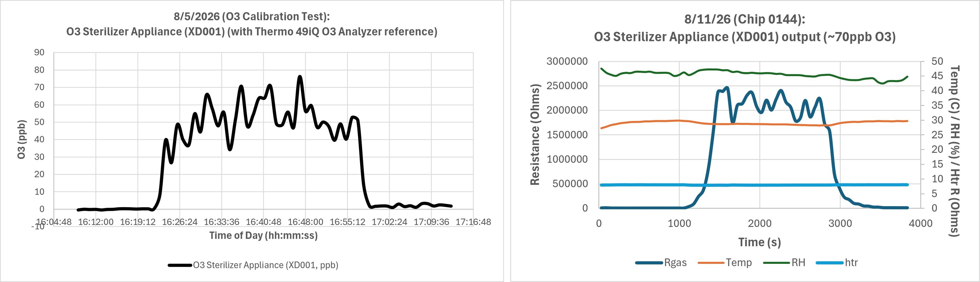Image resolution: width=980 pixels, height=282 pixels.
Task: Click the "1000" label on the Time (s) axis
Action: pyautogui.click(x=679, y=223)
